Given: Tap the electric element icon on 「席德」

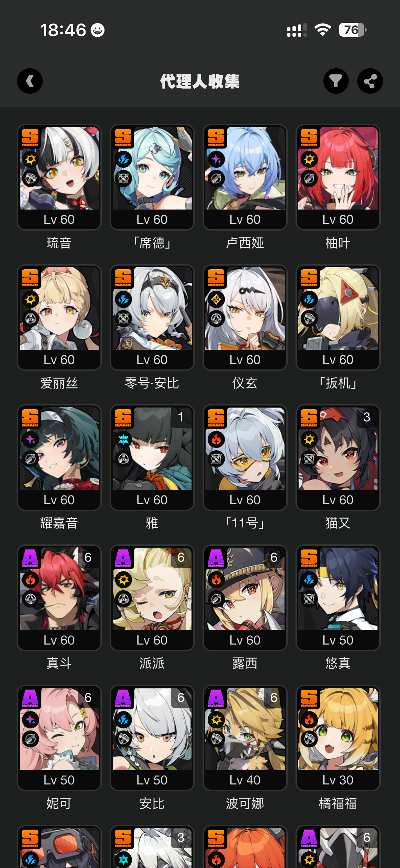Looking at the screenshot, I should click(x=123, y=159).
